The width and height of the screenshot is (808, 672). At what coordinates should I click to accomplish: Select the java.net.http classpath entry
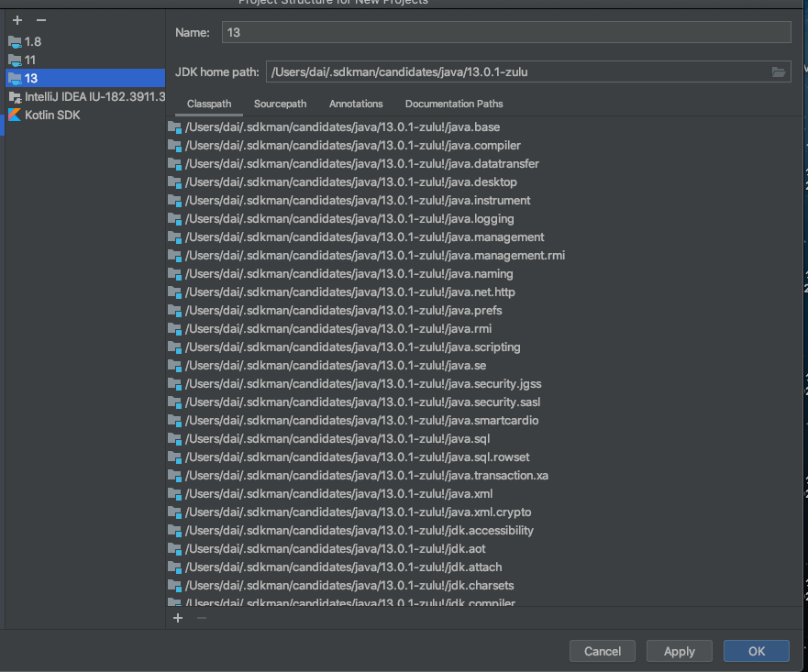(x=484, y=292)
